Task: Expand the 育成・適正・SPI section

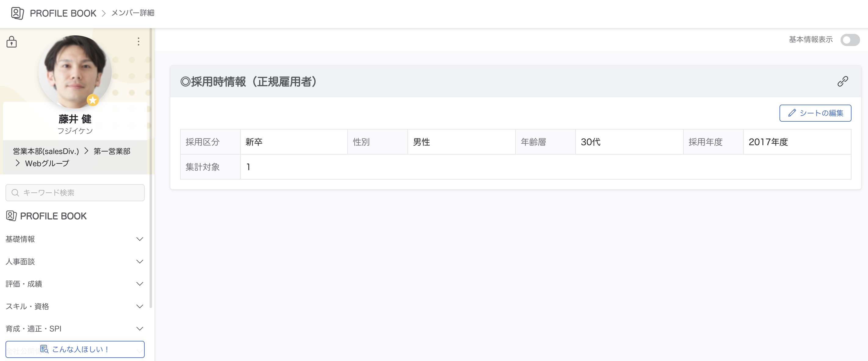Action: click(x=75, y=328)
